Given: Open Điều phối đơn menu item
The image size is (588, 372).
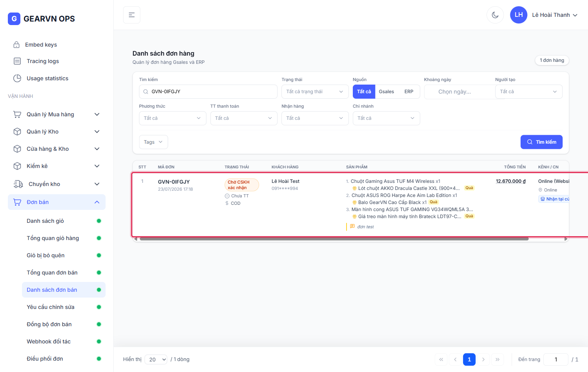Looking at the screenshot, I should (x=64, y=359).
